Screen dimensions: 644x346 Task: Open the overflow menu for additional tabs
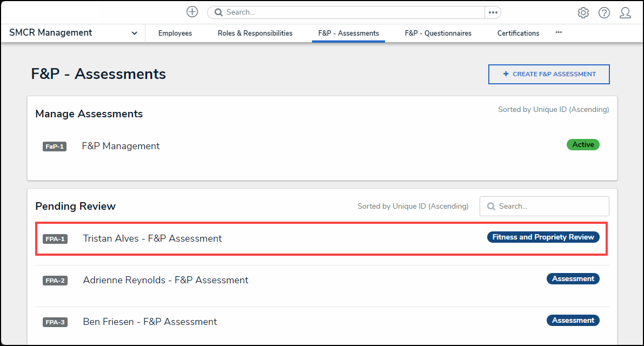tap(559, 32)
